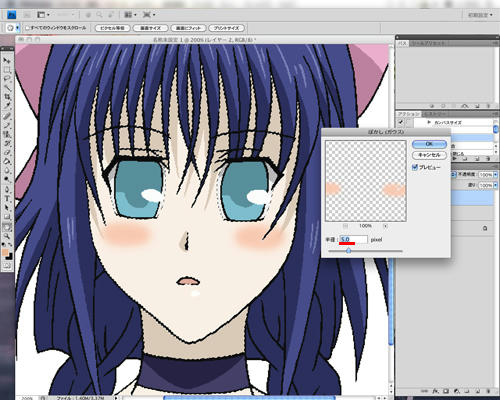Click the Photoshop Ps application icon
Screen dimensions: 500x400
[x=12, y=15]
